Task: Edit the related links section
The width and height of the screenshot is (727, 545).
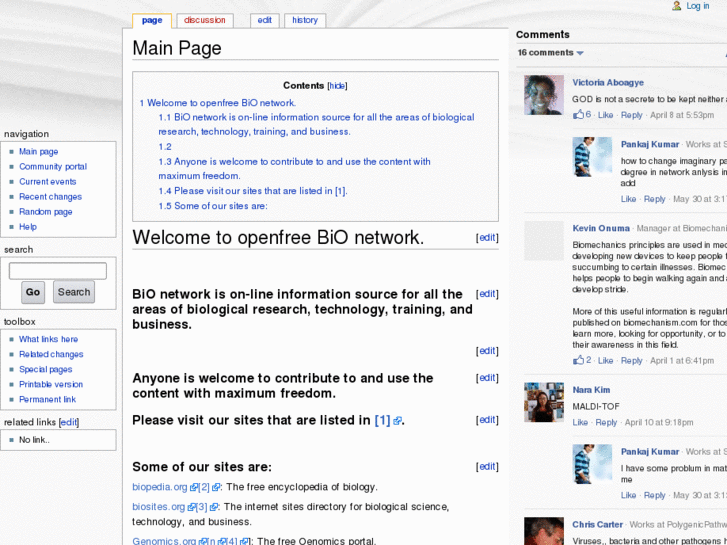Action: 69,422
